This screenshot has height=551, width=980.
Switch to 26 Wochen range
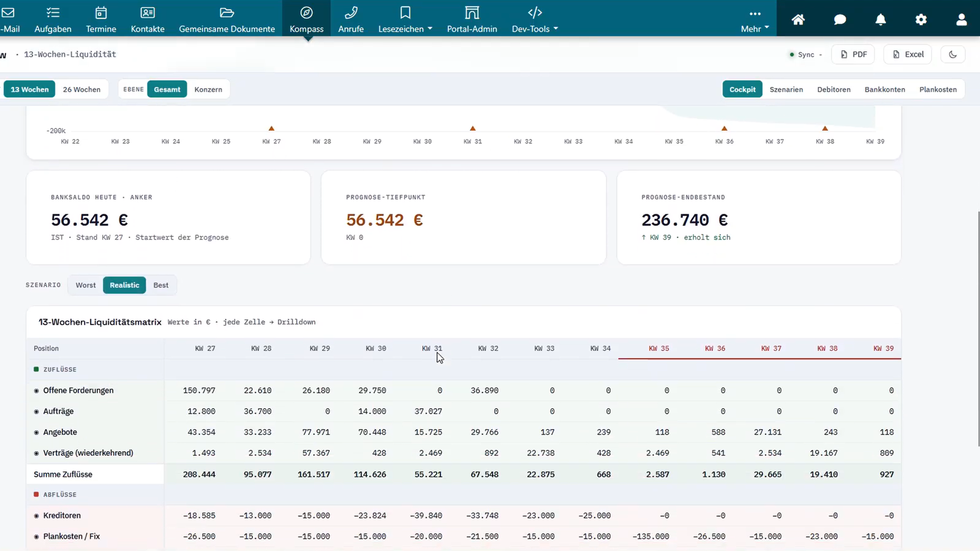pos(81,89)
